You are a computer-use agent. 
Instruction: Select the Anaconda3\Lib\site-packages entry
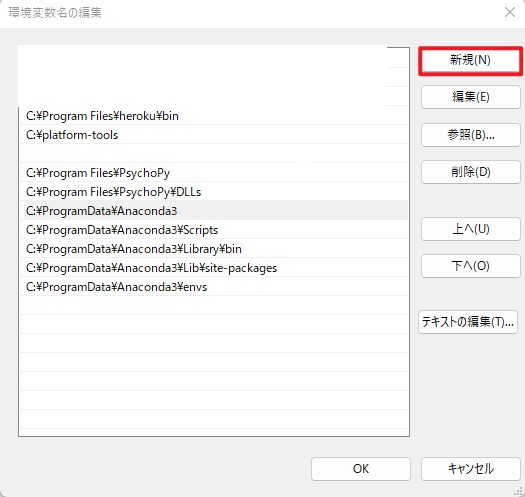pyautogui.click(x=214, y=268)
